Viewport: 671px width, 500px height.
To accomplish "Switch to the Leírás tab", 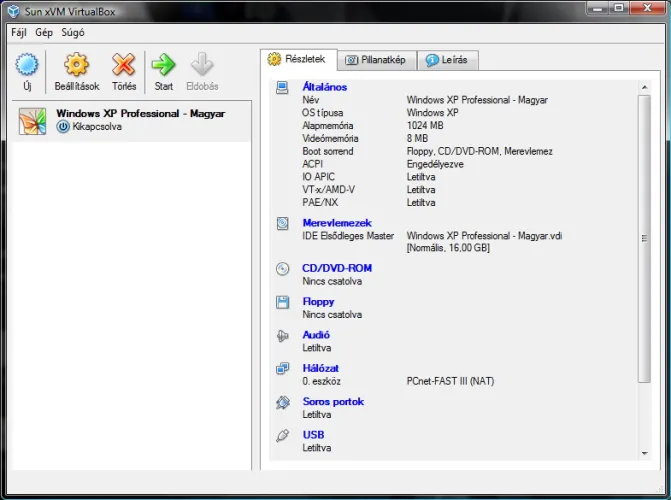I will tap(448, 60).
